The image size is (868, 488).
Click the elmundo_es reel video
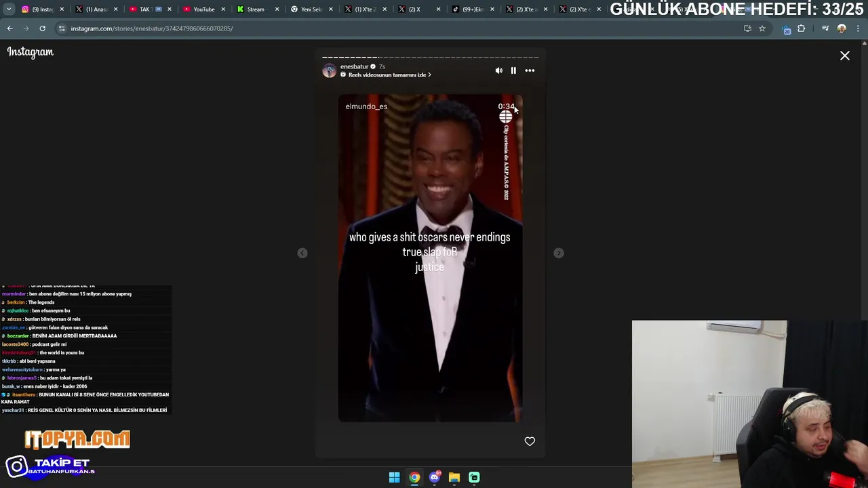(x=431, y=258)
